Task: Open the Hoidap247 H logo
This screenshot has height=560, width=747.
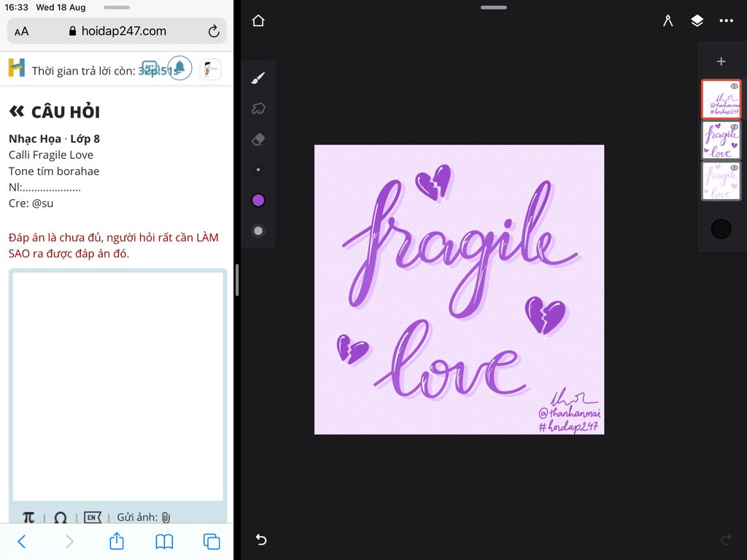Action: click(17, 68)
